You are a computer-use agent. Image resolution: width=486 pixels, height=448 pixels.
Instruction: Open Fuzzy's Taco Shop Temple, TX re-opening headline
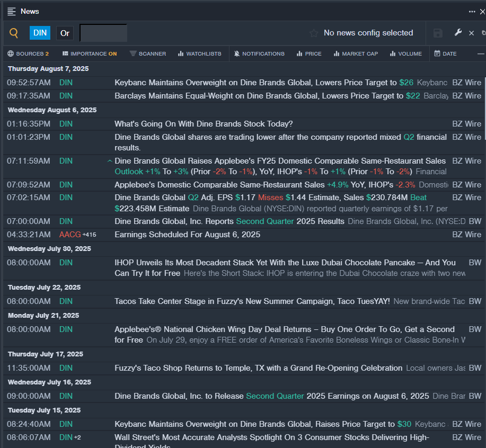258,368
